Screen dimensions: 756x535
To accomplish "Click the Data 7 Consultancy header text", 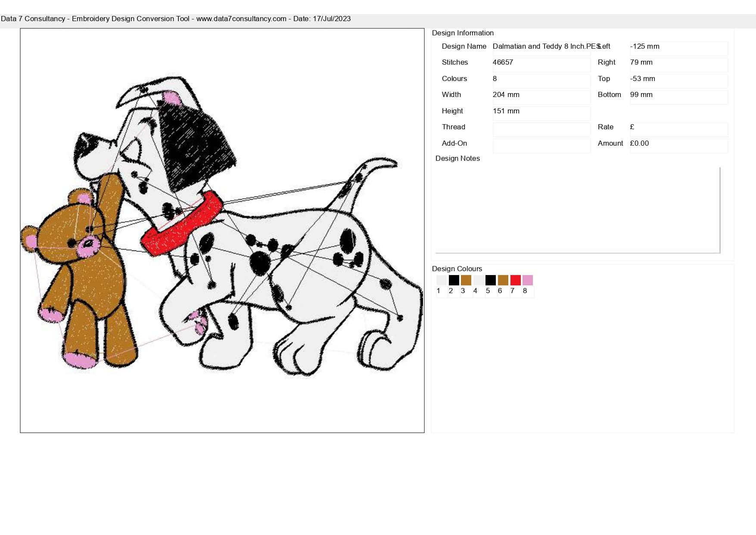I will coord(176,19).
